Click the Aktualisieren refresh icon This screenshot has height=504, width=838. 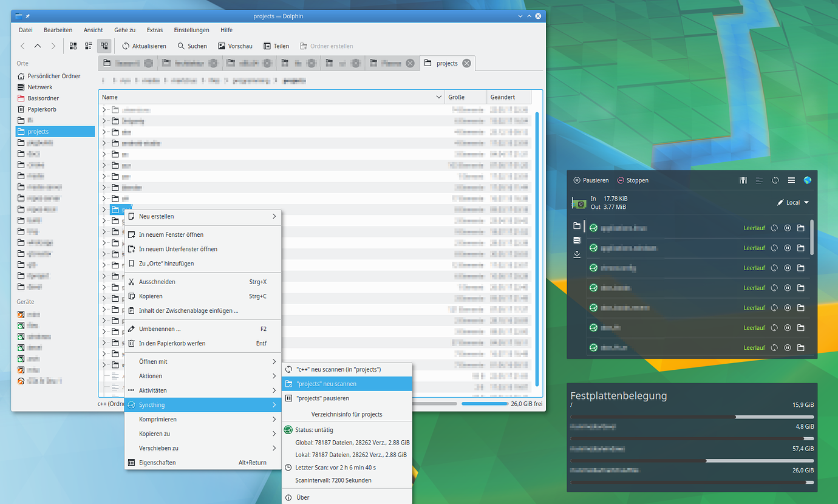[125, 46]
